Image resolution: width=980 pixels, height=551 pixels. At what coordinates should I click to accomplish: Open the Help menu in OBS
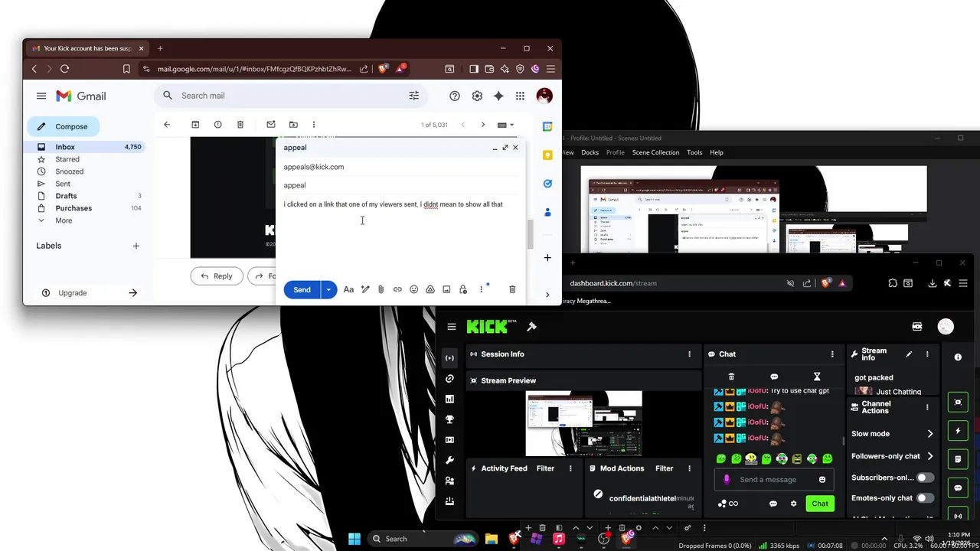coord(717,152)
